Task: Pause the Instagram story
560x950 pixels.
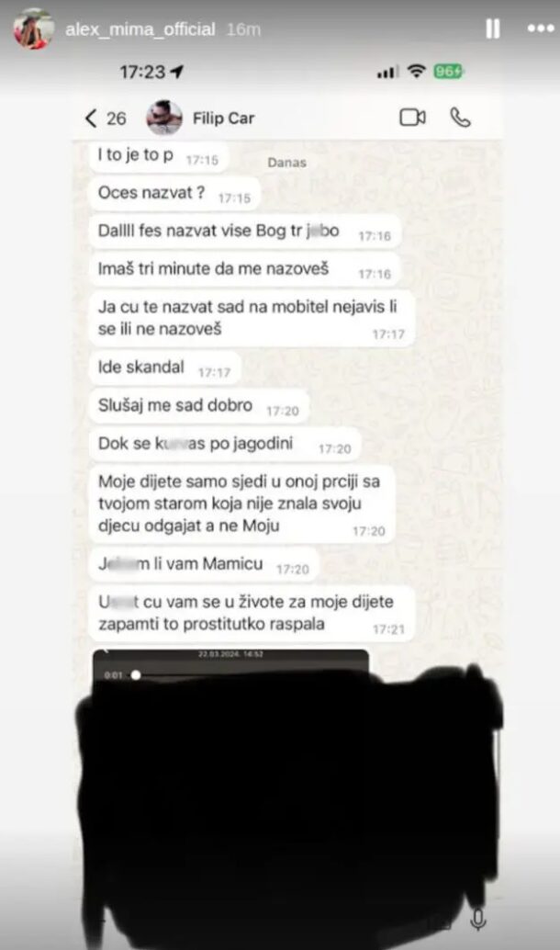Action: pyautogui.click(x=493, y=28)
